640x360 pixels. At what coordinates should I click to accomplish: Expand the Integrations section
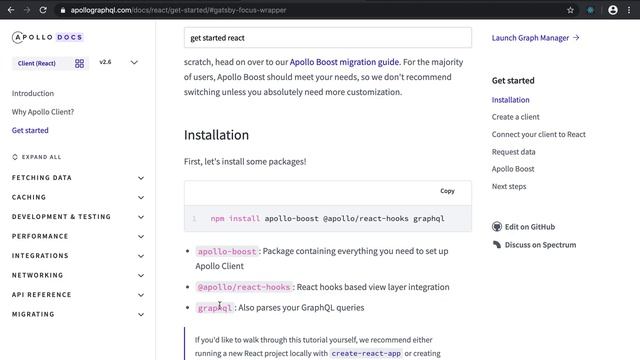click(78, 256)
